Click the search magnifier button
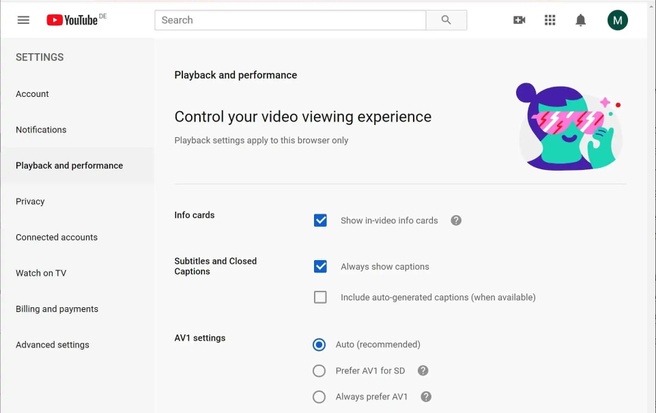 click(446, 20)
